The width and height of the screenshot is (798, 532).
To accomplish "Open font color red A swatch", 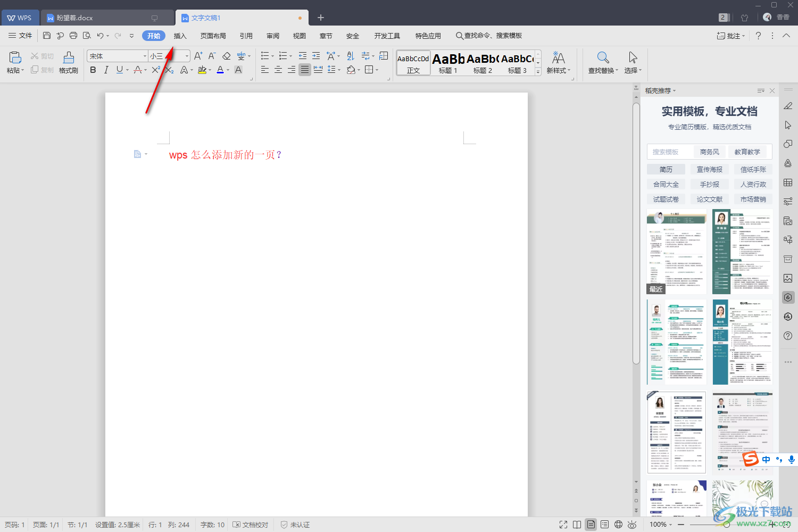I will 220,70.
